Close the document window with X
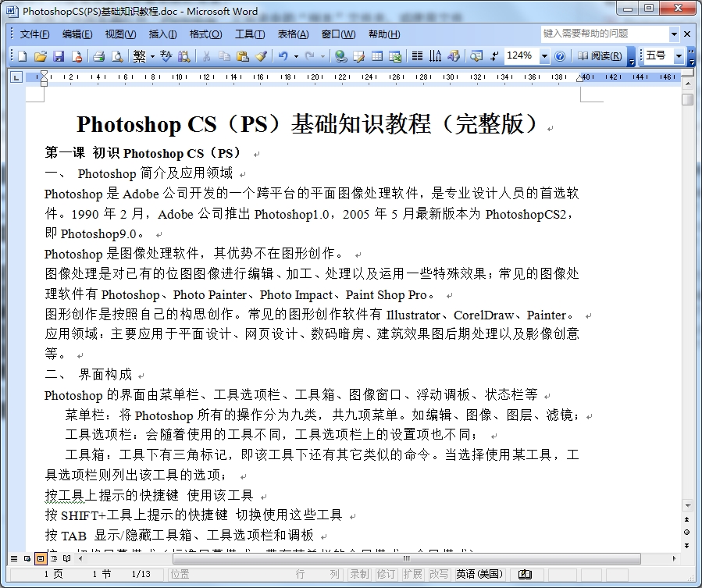This screenshot has width=702, height=588. (x=687, y=34)
